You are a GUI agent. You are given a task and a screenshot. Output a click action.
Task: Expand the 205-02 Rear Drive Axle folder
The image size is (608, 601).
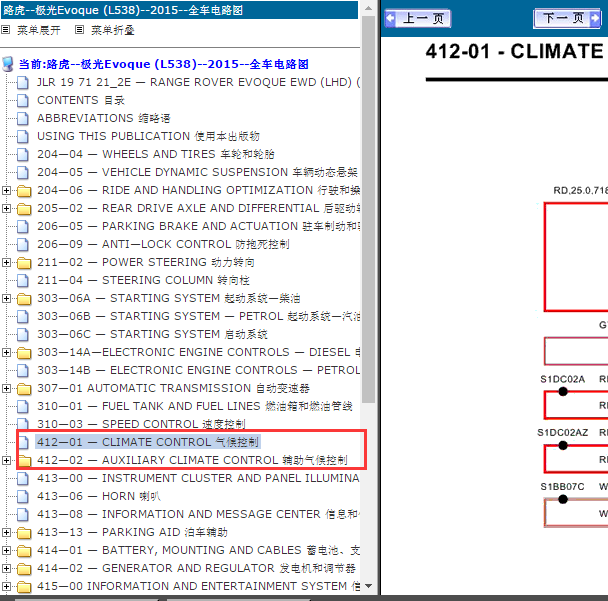[6, 209]
